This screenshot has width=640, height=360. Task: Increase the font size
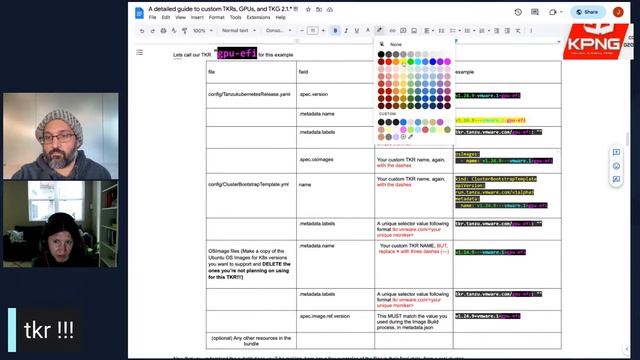pyautogui.click(x=323, y=31)
